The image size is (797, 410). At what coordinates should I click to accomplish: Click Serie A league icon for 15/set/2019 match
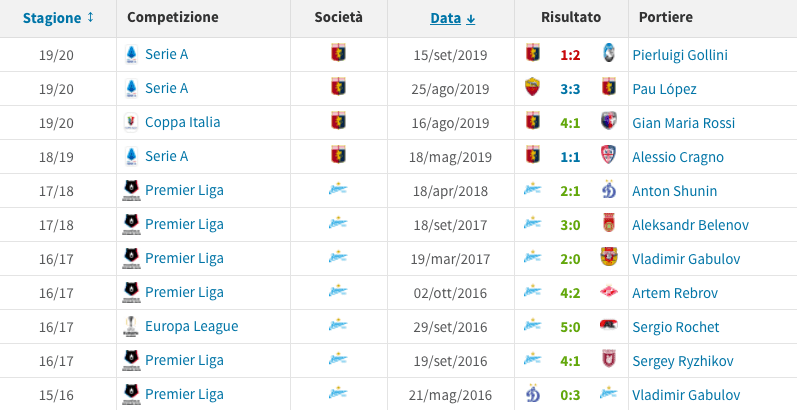pos(130,54)
